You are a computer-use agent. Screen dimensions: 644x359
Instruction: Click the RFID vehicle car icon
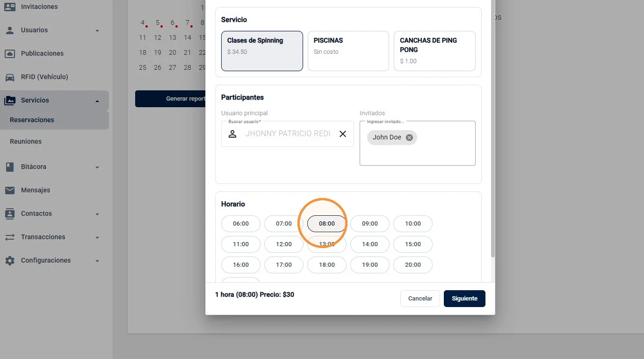(10, 77)
